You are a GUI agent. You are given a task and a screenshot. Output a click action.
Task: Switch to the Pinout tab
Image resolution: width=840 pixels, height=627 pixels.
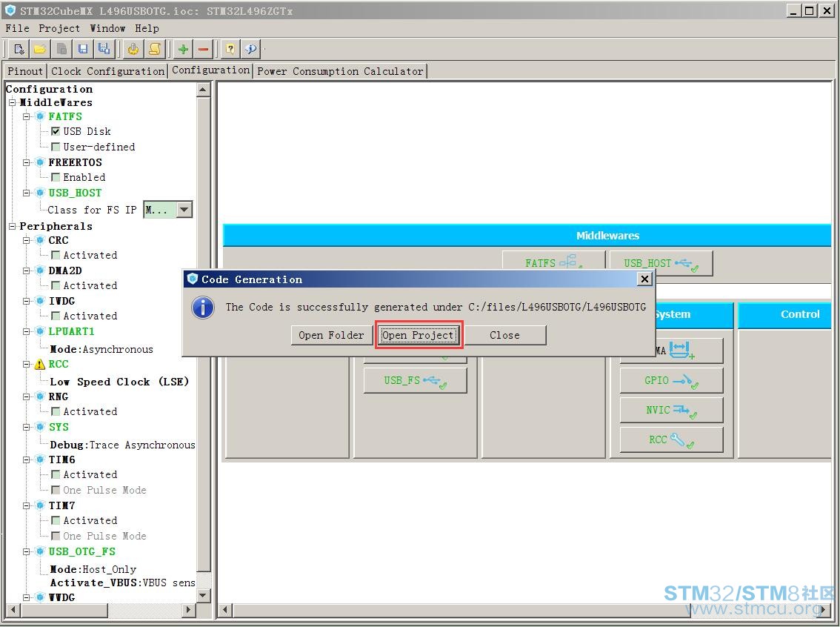pyautogui.click(x=25, y=71)
